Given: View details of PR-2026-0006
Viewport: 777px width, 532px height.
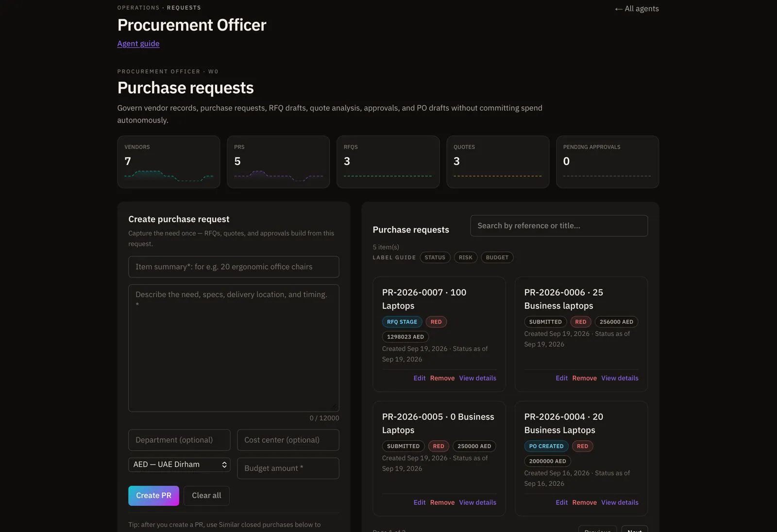Looking at the screenshot, I should tap(620, 378).
